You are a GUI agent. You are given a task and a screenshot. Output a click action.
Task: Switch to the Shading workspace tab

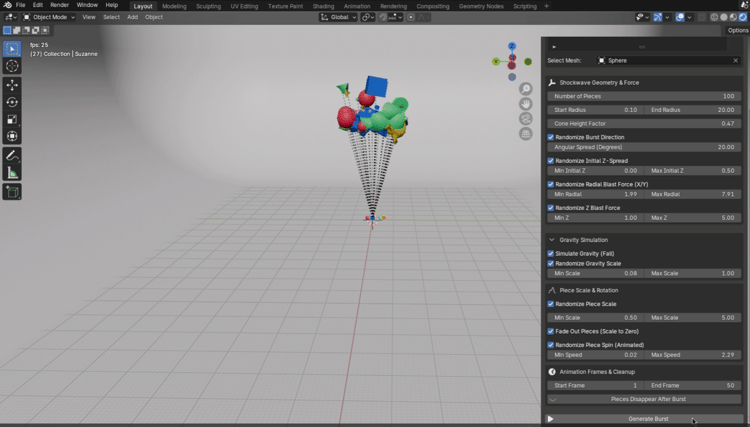point(323,6)
